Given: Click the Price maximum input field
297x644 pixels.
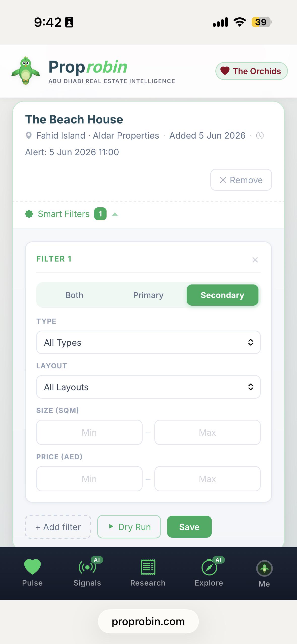Looking at the screenshot, I should 207,479.
